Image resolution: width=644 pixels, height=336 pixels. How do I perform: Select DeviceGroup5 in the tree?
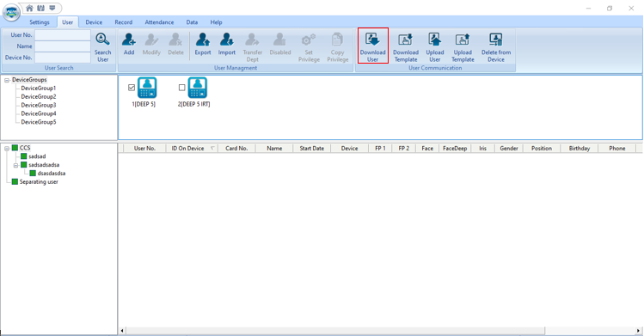coord(39,122)
